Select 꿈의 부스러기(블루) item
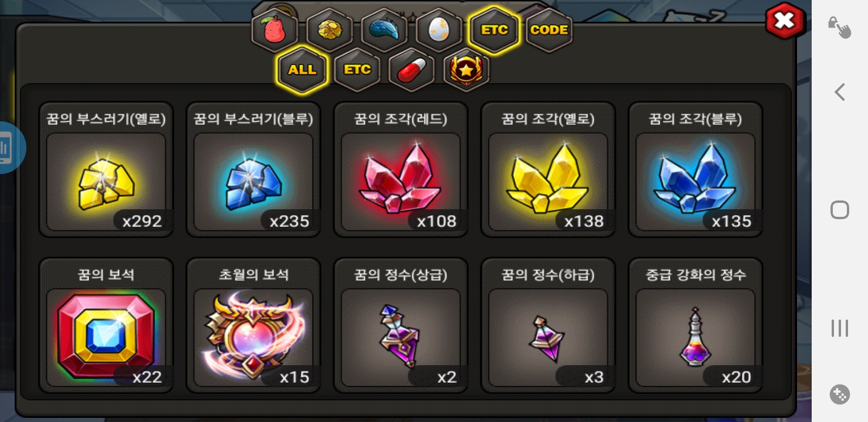The height and width of the screenshot is (422, 868). [x=253, y=169]
